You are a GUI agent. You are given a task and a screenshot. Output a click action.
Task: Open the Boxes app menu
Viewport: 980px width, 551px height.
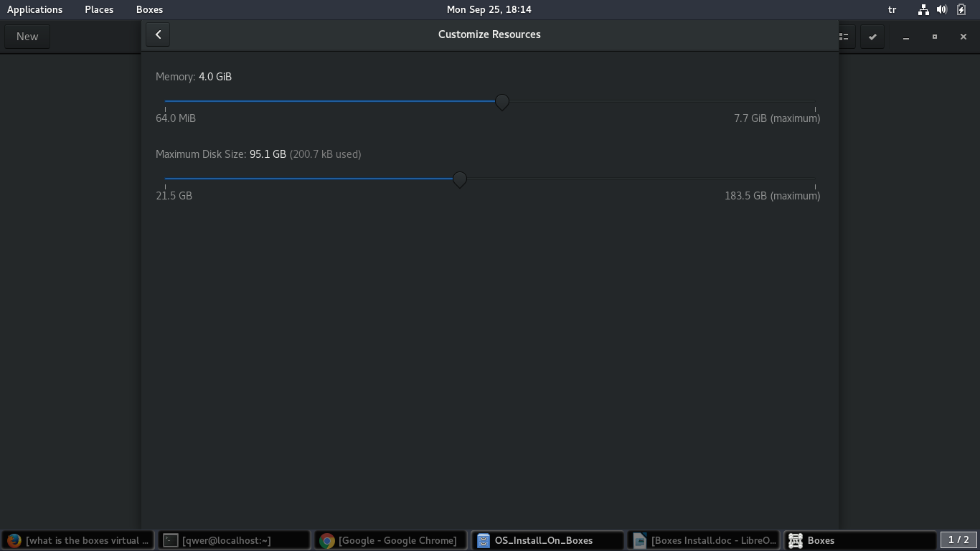[149, 9]
